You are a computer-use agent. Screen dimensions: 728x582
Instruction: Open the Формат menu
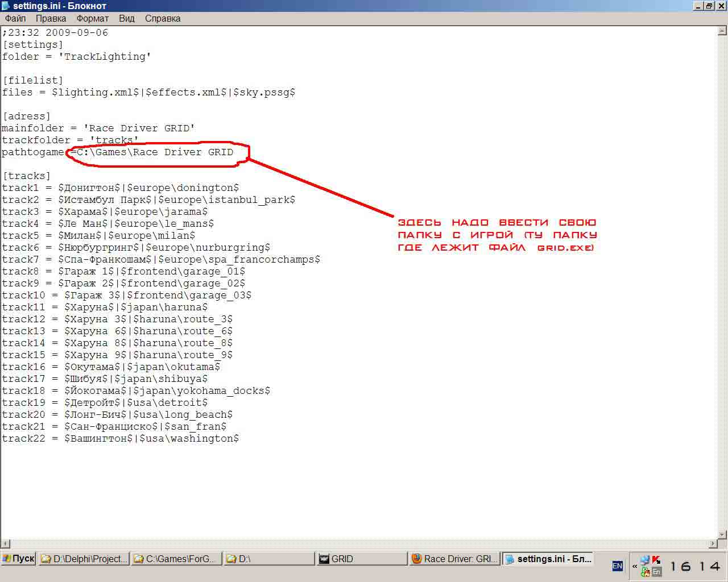[92, 18]
